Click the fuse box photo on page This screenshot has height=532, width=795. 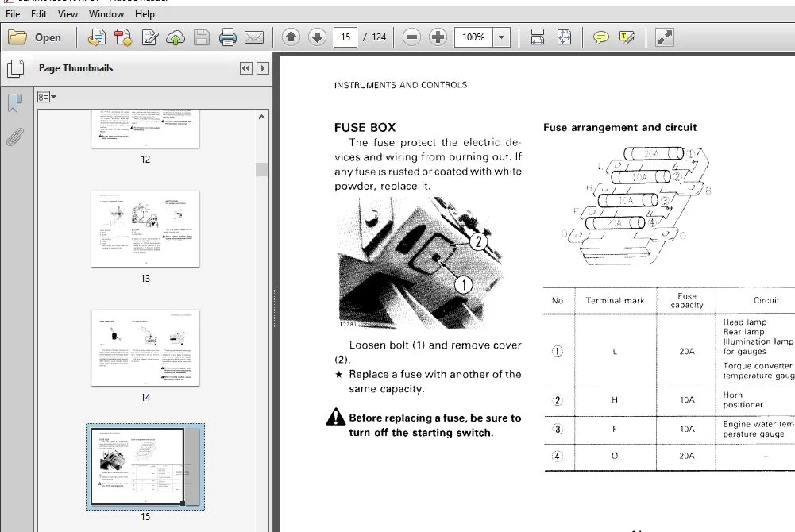click(x=420, y=263)
